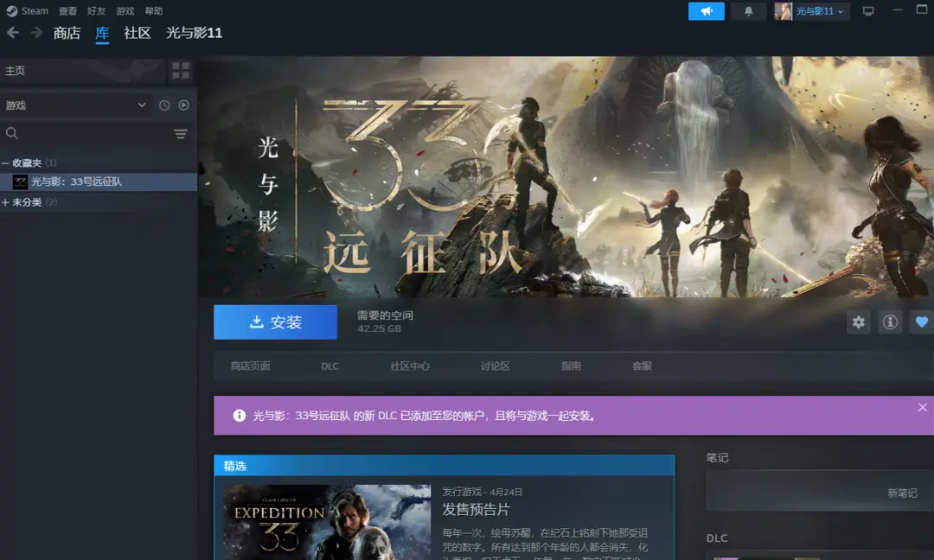Open the Expedition 33 trailer thumbnail
The image size is (934, 560).
point(327,522)
